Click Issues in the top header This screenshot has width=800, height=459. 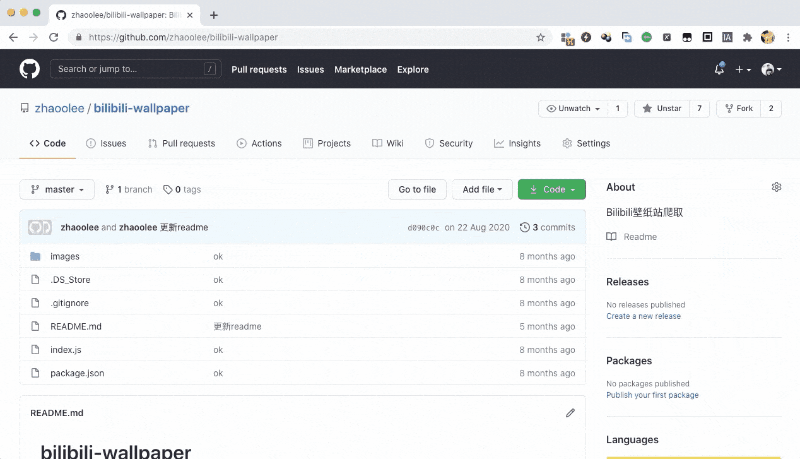pyautogui.click(x=310, y=69)
